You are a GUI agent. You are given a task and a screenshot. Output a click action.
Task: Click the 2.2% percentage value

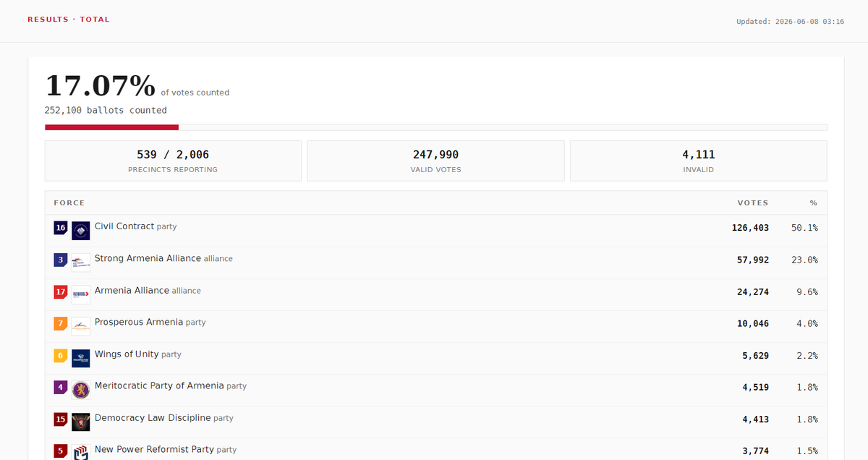coord(807,356)
